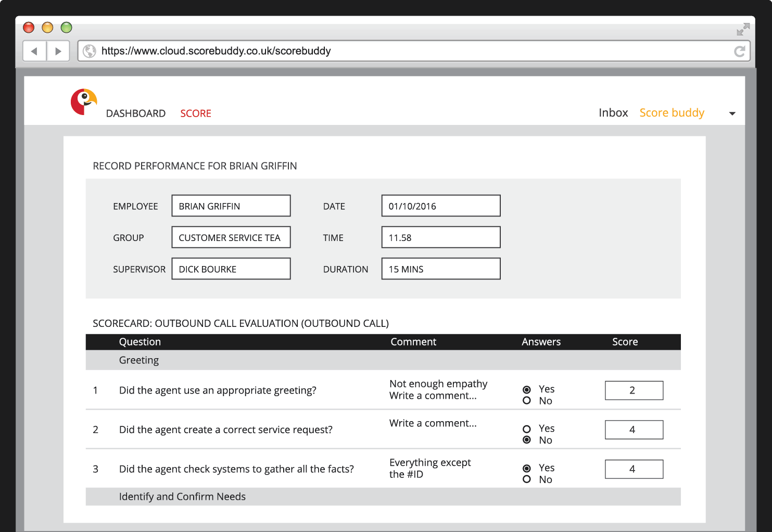Screen dimensions: 772x532
Task: Select Yes for the appropriate greeting question
Action: (x=527, y=389)
